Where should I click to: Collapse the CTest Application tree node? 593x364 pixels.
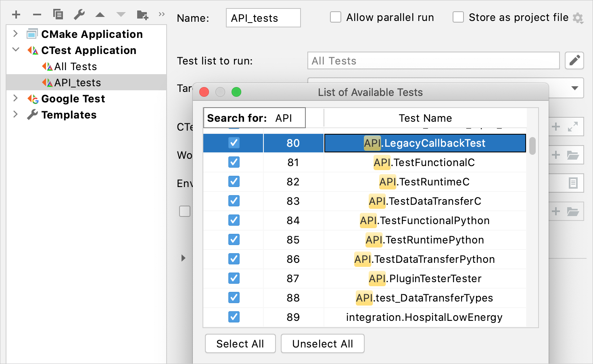pos(15,50)
